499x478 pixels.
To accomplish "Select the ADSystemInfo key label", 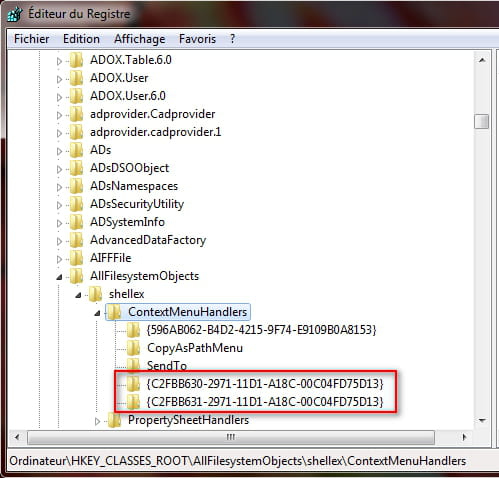I will coord(127,222).
